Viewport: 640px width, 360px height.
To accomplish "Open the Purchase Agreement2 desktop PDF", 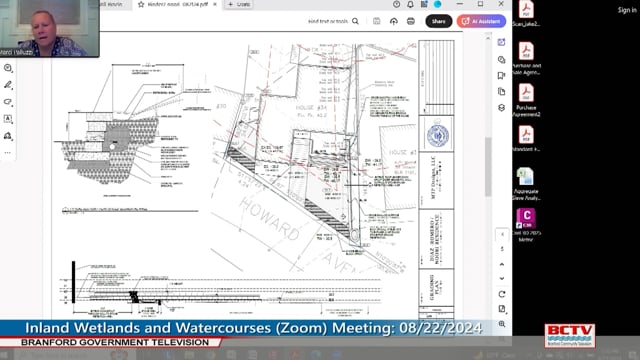I will [526, 100].
